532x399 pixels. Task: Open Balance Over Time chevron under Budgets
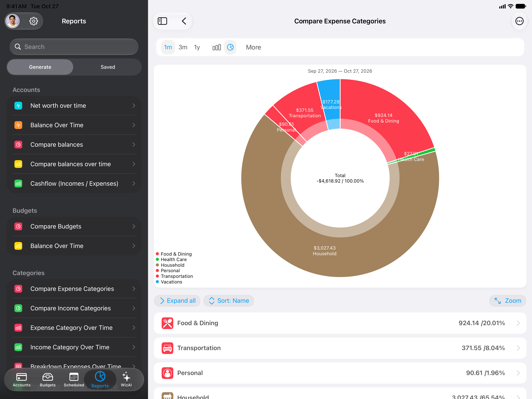pyautogui.click(x=134, y=246)
